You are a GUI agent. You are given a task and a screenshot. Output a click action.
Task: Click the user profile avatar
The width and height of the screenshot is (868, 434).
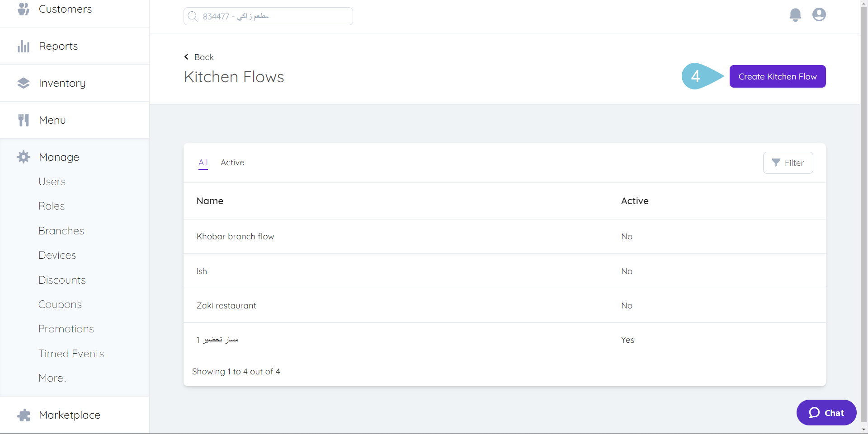[819, 14]
